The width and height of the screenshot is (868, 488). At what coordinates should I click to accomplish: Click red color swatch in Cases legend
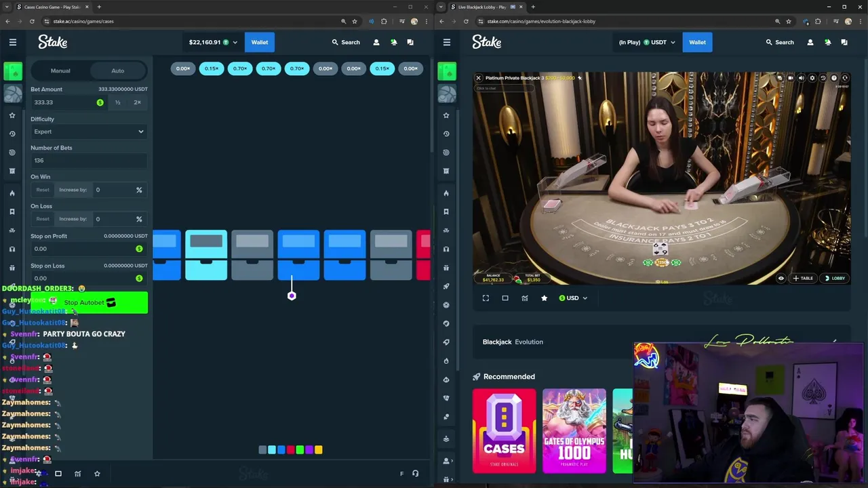click(290, 449)
